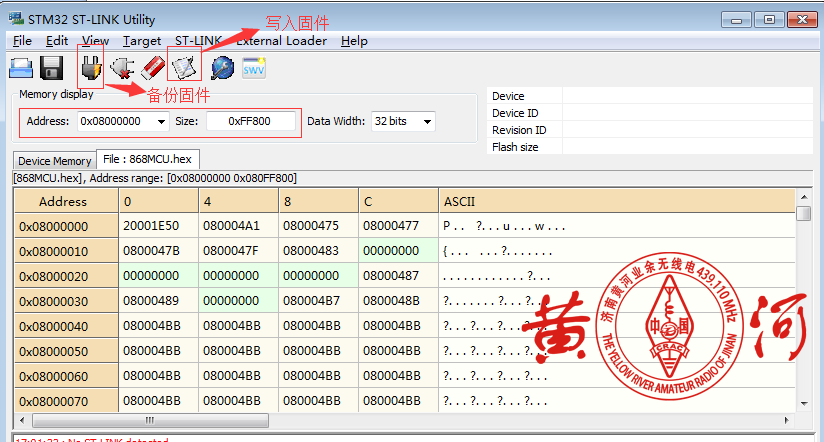
Task: Switch to the Device Memory tab
Action: point(55,161)
